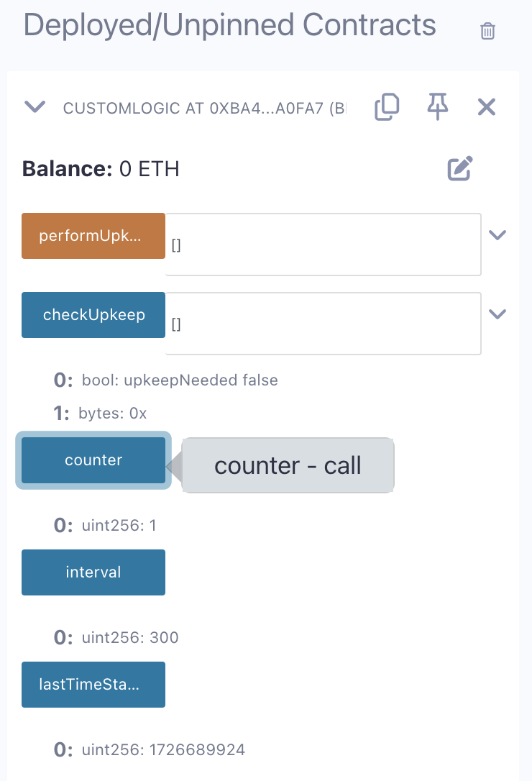Viewport: 532px width, 781px height.
Task: Click the lastTimeStamp value 1726689924
Action: point(197,750)
